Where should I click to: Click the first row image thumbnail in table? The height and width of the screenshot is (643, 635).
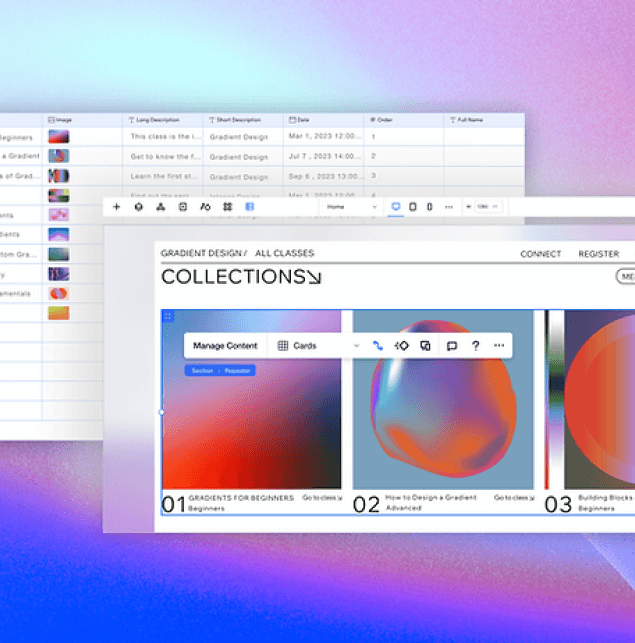coord(59,137)
